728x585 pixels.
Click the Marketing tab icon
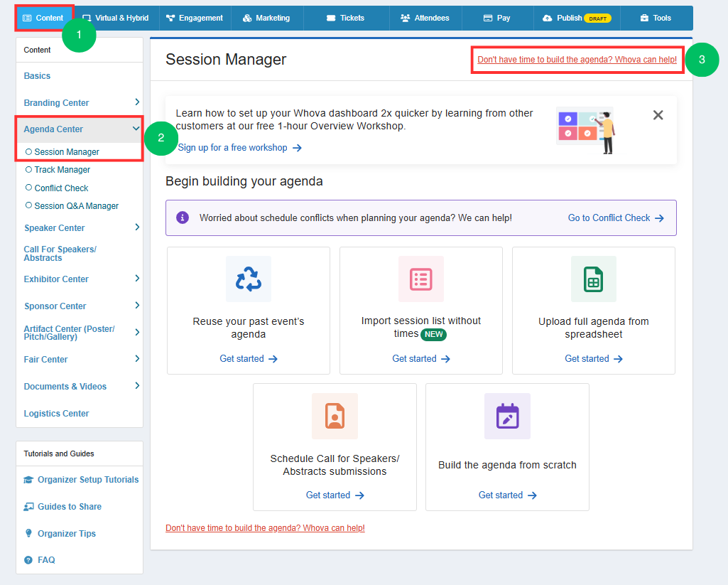tap(247, 18)
